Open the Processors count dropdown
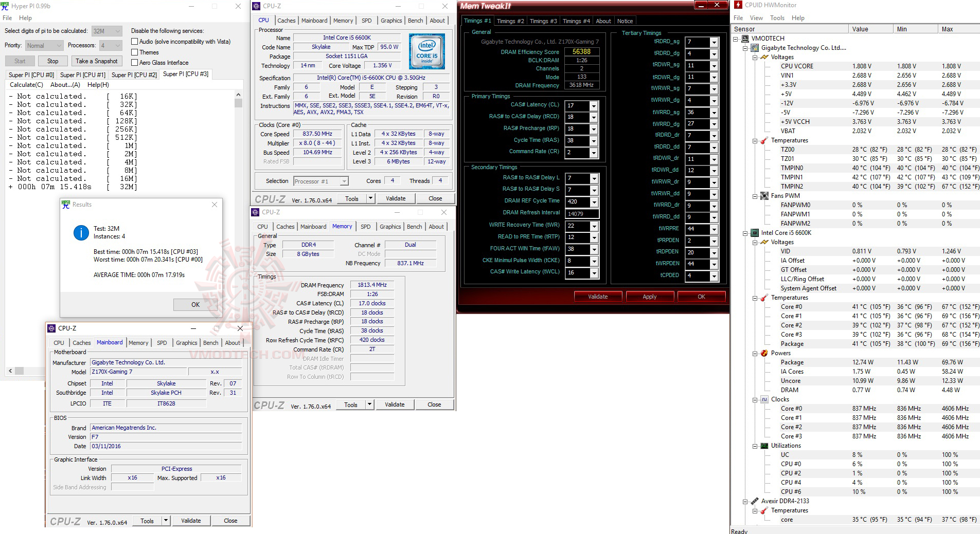Image resolution: width=980 pixels, height=534 pixels. point(111,46)
